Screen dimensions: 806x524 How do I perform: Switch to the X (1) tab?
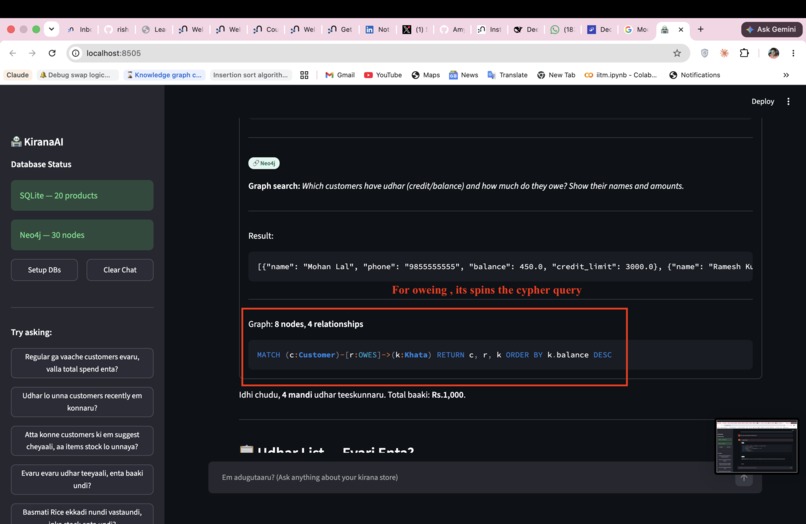coord(414,30)
